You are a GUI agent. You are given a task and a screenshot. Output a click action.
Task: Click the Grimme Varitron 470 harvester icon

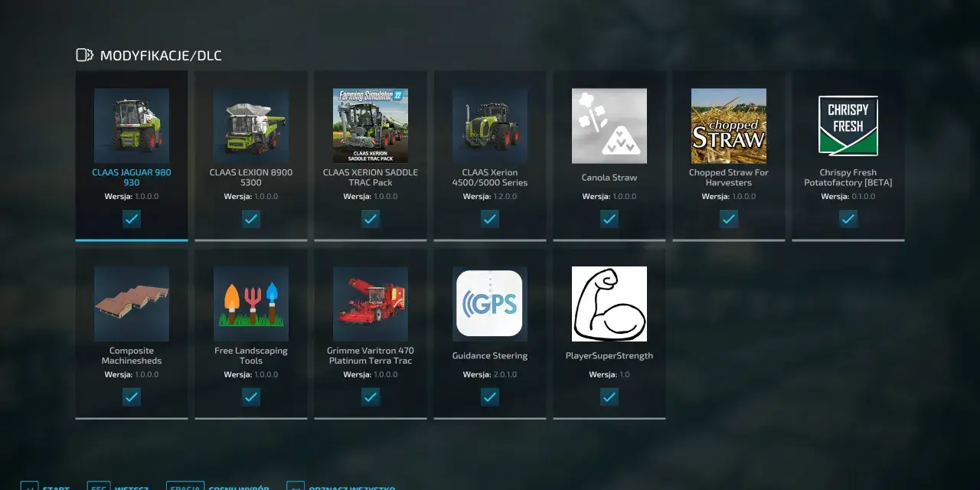371,304
